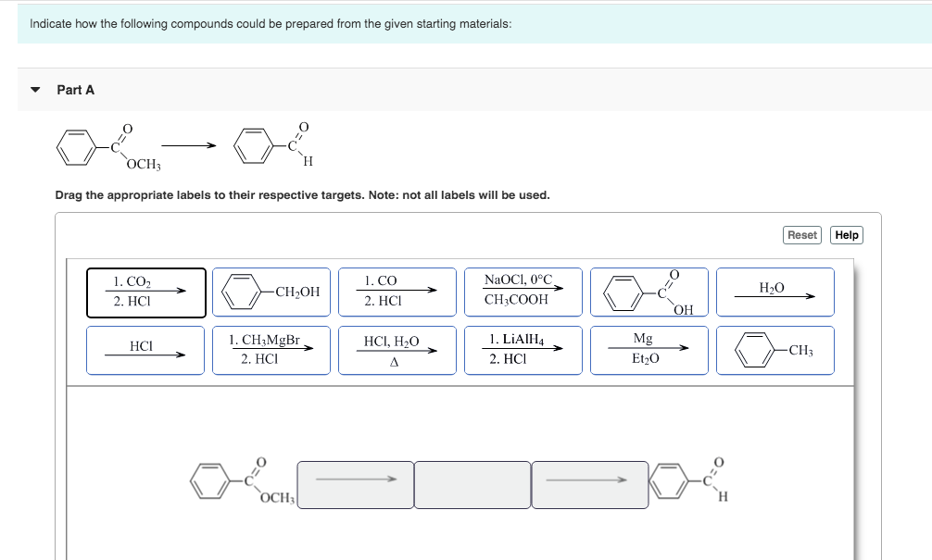The width and height of the screenshot is (932, 560).
Task: Select the H2O reagent label
Action: coord(775,292)
